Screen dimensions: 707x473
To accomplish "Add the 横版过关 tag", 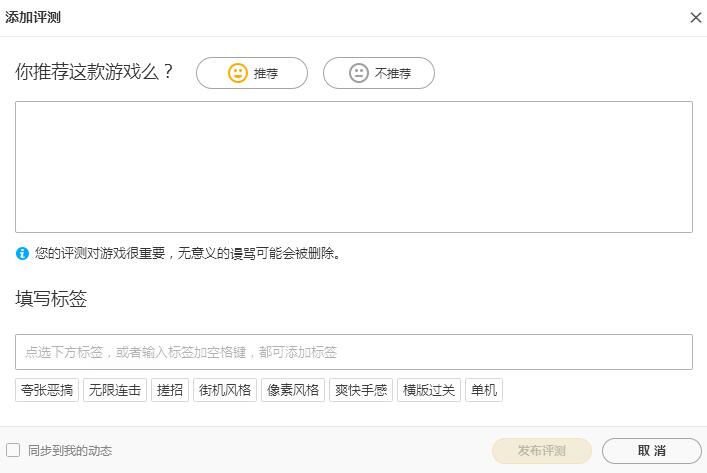I will point(429,390).
